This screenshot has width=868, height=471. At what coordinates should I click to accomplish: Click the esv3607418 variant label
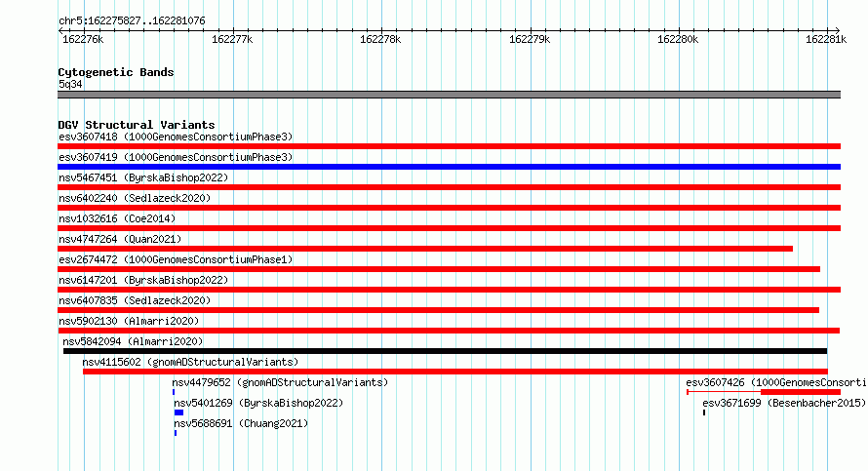pyautogui.click(x=176, y=137)
